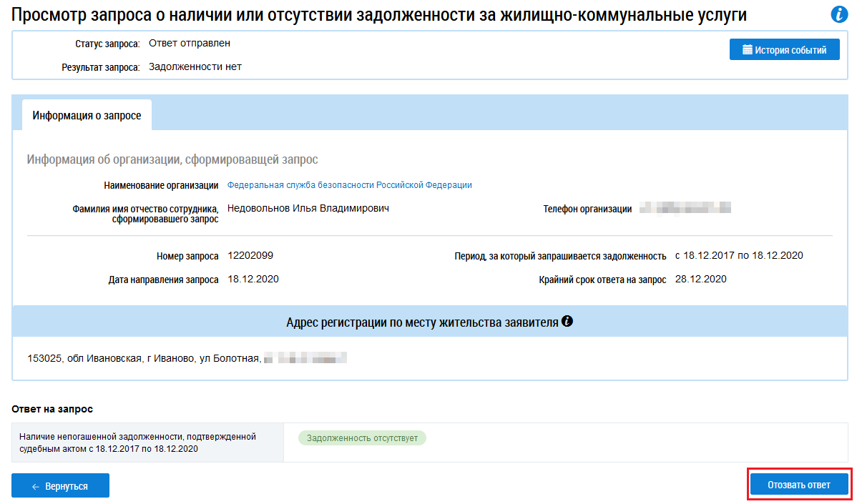Switch to the Информация о запросе tab
This screenshot has width=857, height=504.
87,116
